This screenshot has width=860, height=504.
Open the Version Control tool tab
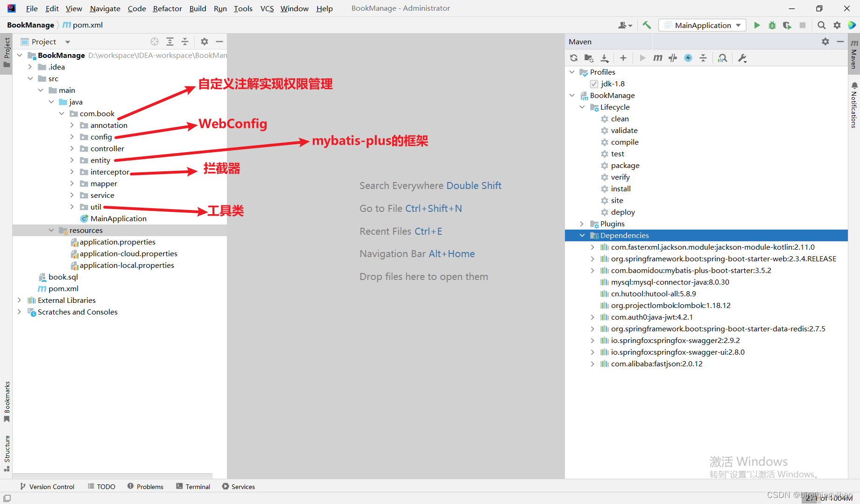tap(47, 486)
